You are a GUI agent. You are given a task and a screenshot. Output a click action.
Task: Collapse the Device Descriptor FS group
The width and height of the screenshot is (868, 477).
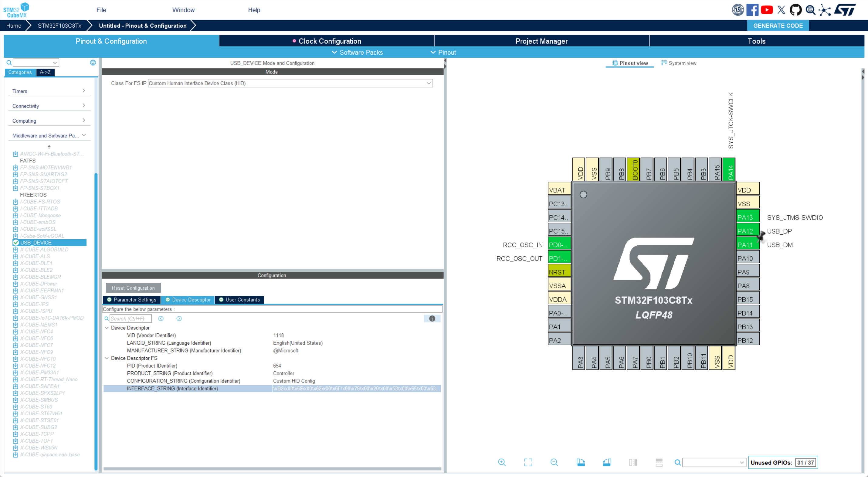pyautogui.click(x=107, y=358)
